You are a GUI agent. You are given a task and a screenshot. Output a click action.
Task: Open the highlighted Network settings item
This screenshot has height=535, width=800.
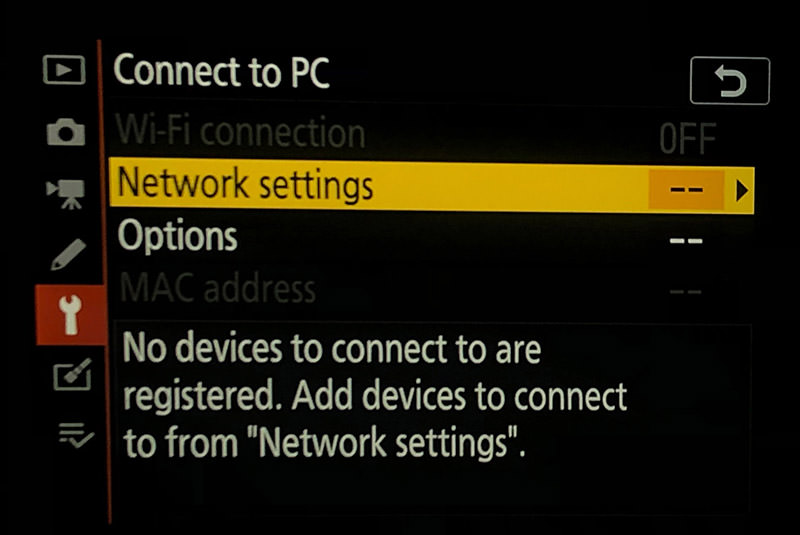pos(431,186)
